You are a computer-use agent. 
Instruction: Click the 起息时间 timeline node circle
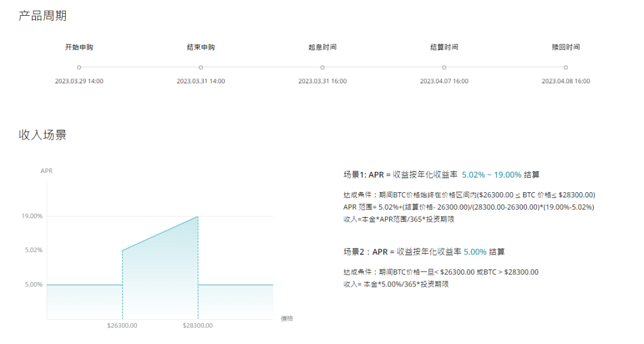[322, 67]
